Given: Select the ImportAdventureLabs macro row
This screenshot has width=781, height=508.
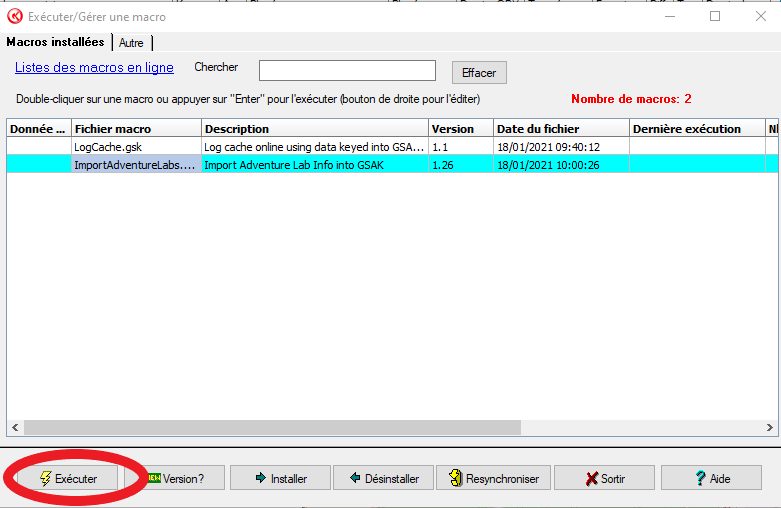Looking at the screenshot, I should pyautogui.click(x=135, y=165).
